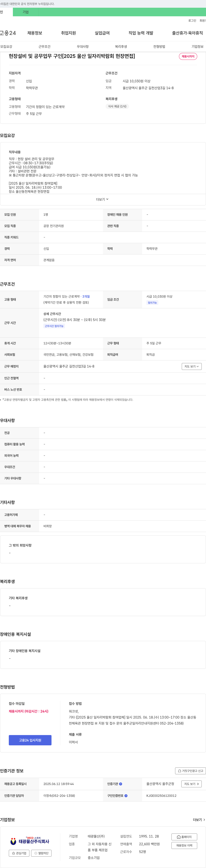Click the 협의가능 wage tag
This screenshot has width=206, height=868.
(x=152, y=303)
